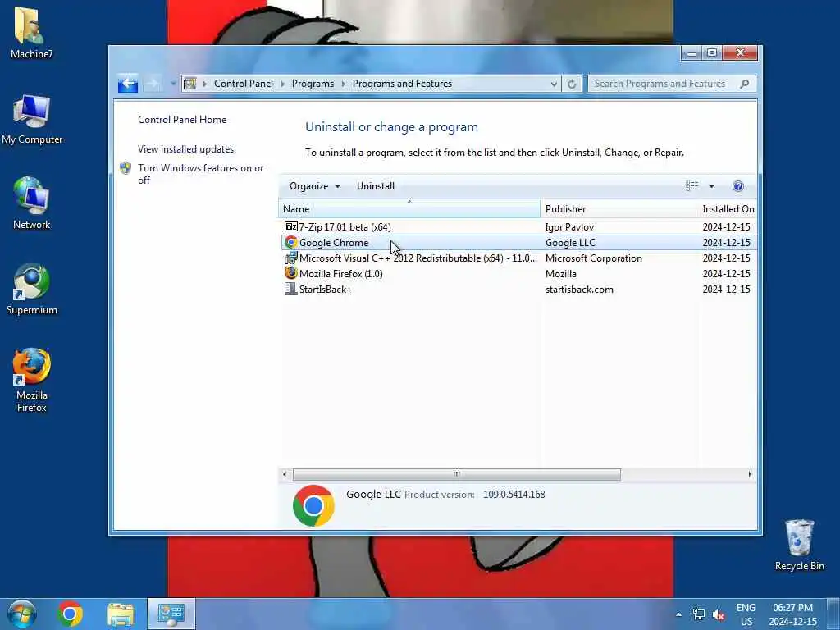
Task: Click publisher Microsoft Corporation cell
Action: point(594,258)
